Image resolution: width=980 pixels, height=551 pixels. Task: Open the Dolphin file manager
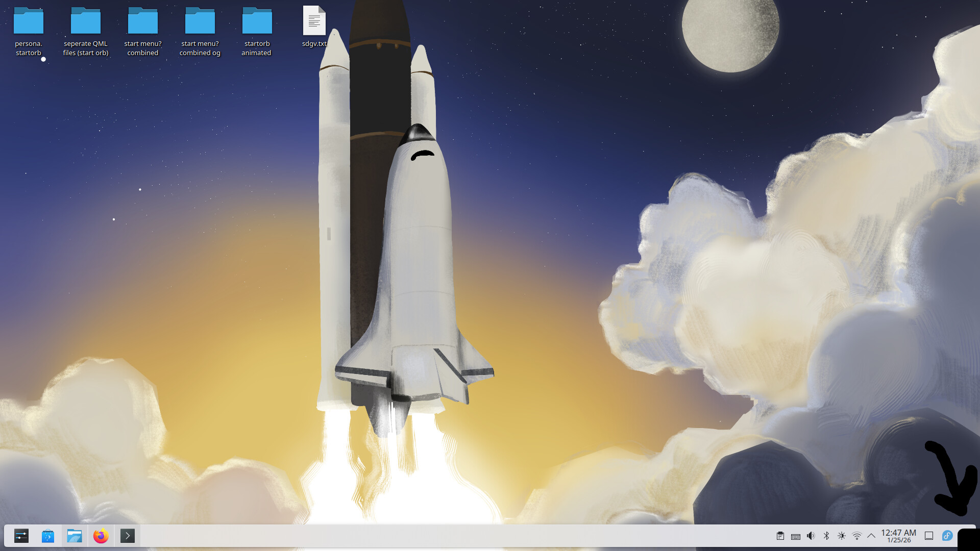[75, 536]
